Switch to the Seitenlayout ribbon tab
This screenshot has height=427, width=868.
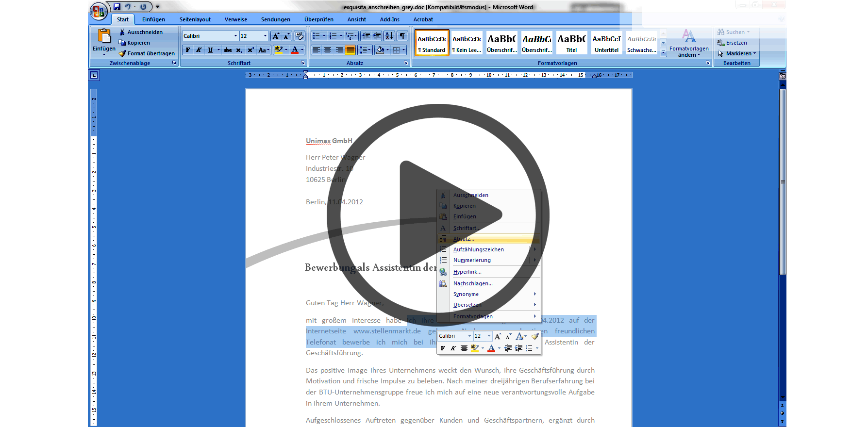[195, 19]
